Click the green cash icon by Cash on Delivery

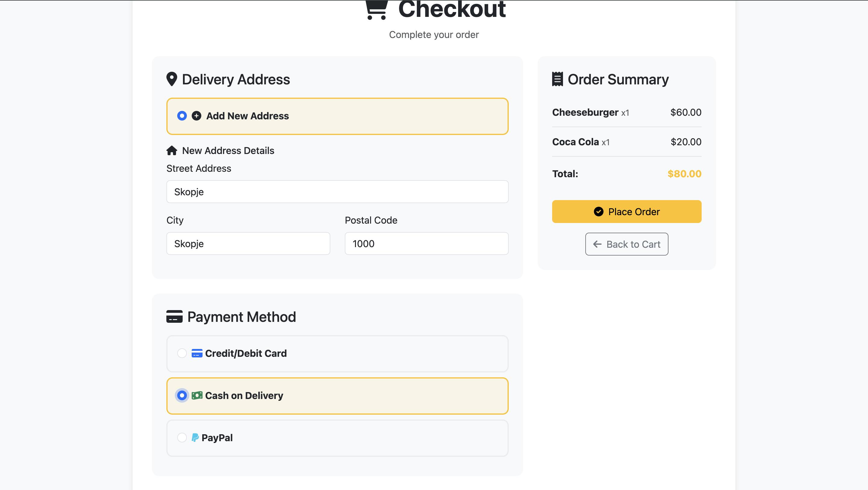point(197,395)
